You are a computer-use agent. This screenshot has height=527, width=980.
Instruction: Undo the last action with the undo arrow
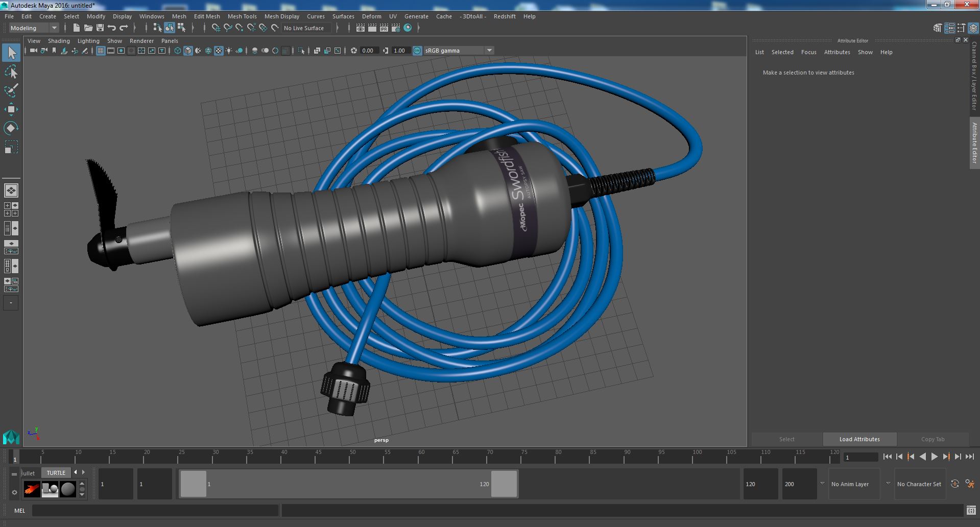pyautogui.click(x=112, y=28)
